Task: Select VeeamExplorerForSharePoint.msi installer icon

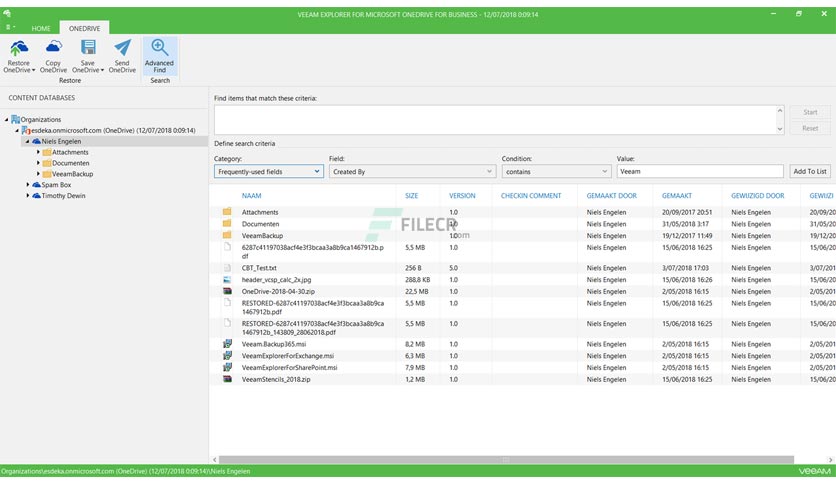Action: click(227, 367)
